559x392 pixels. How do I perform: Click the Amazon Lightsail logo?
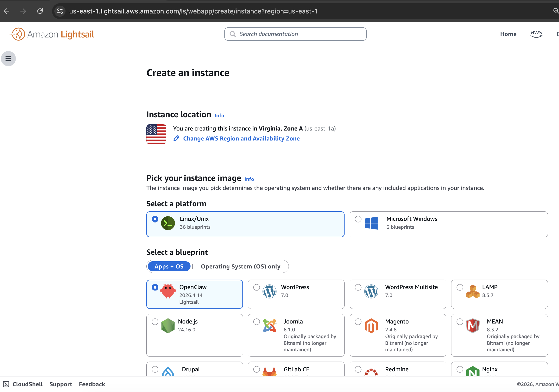click(52, 34)
